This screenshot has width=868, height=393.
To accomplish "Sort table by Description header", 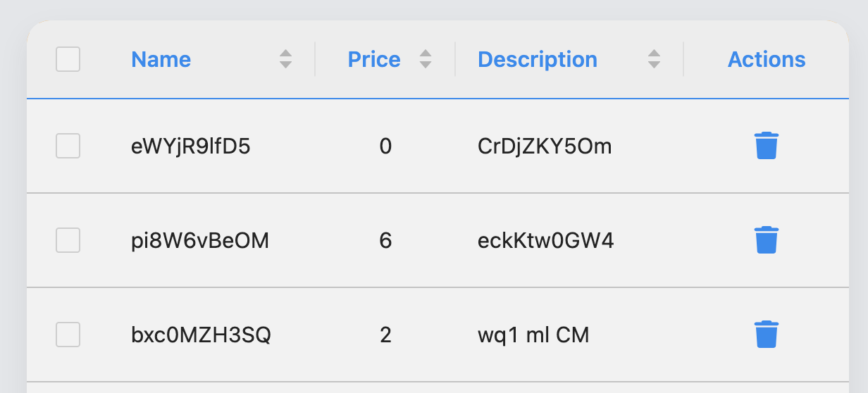I will tap(538, 60).
